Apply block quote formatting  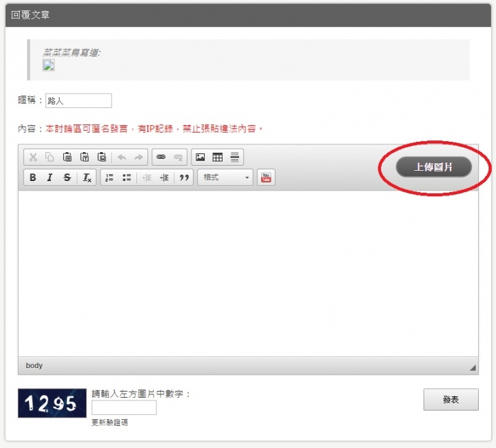point(184,178)
